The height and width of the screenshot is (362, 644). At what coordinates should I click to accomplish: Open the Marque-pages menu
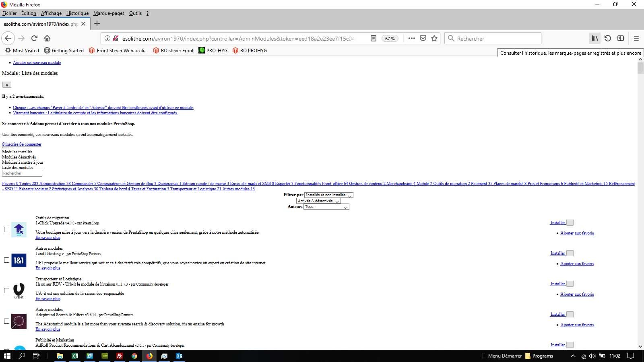click(x=109, y=13)
